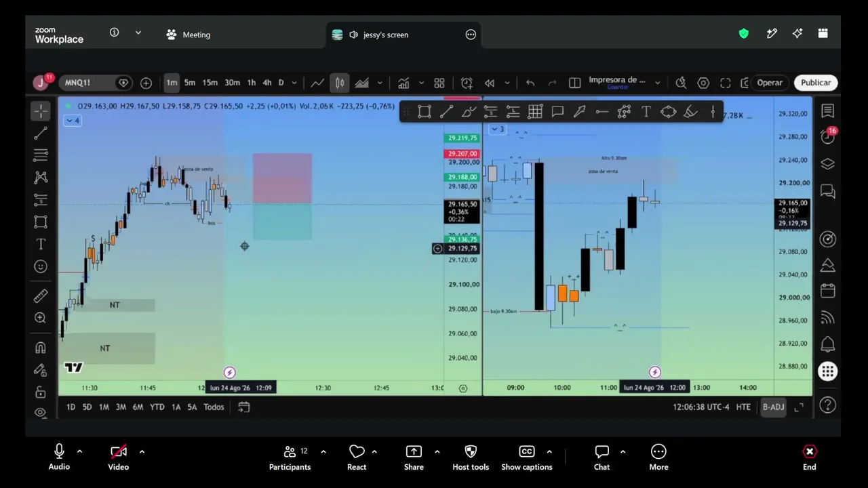868x488 pixels.
Task: Select the 15m timeframe
Action: pos(210,83)
